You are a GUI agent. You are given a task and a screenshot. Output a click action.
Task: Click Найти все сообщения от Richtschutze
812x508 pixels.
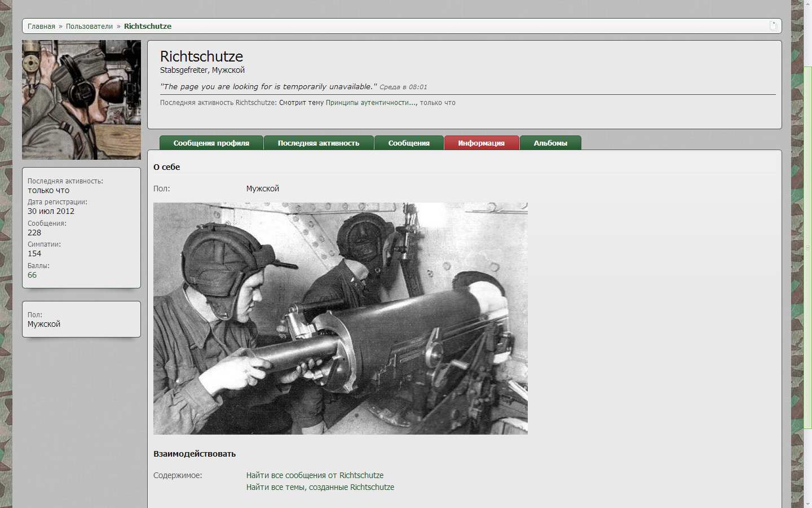pyautogui.click(x=315, y=475)
